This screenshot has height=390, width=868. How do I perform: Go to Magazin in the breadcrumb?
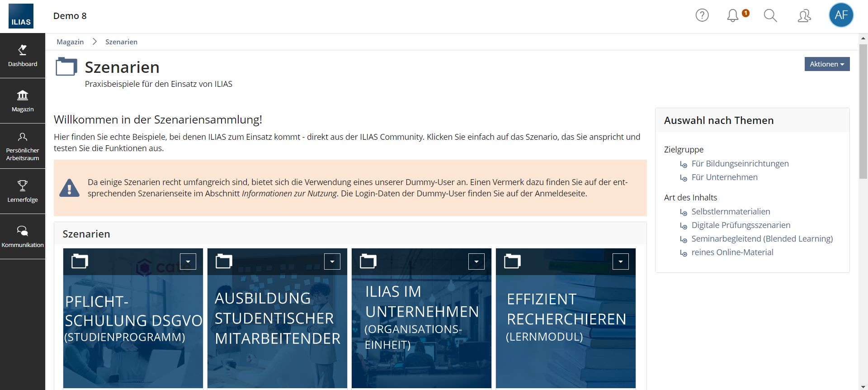70,42
